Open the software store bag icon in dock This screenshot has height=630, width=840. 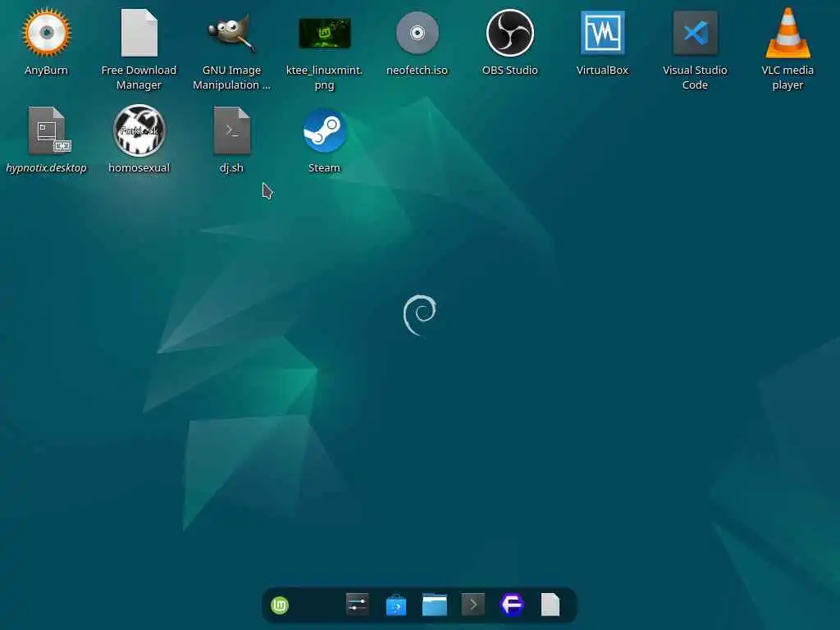pyautogui.click(x=396, y=605)
